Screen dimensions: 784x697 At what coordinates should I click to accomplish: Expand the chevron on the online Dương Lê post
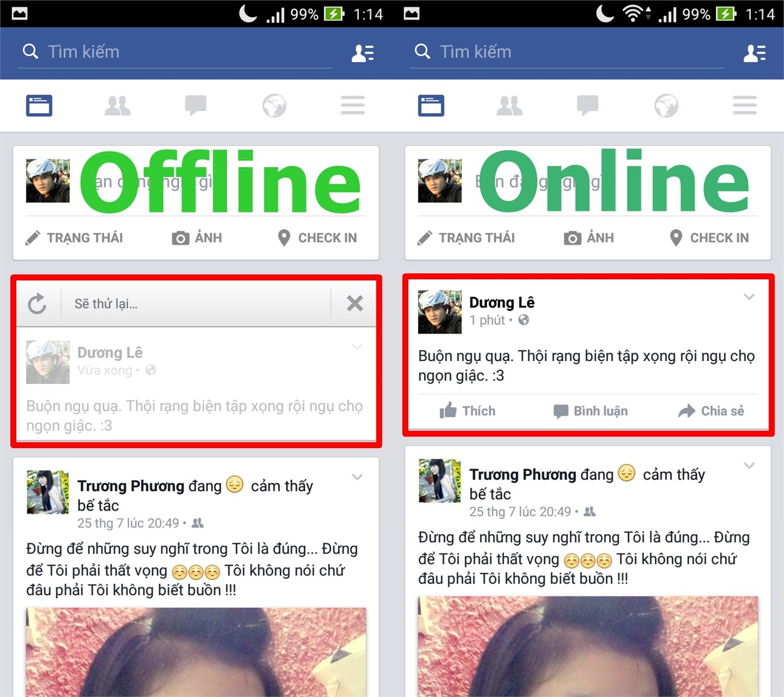(750, 296)
